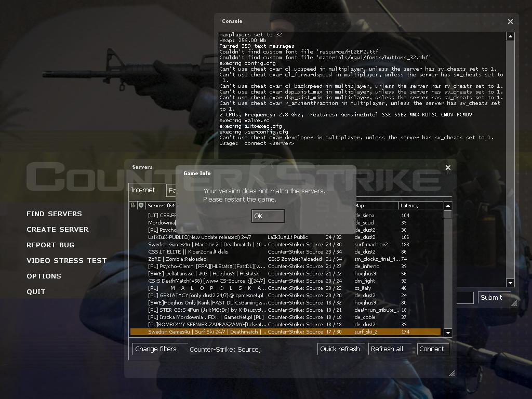This screenshot has height=399, width=532.
Task: Click the Console scroll down arrow
Action: click(510, 283)
